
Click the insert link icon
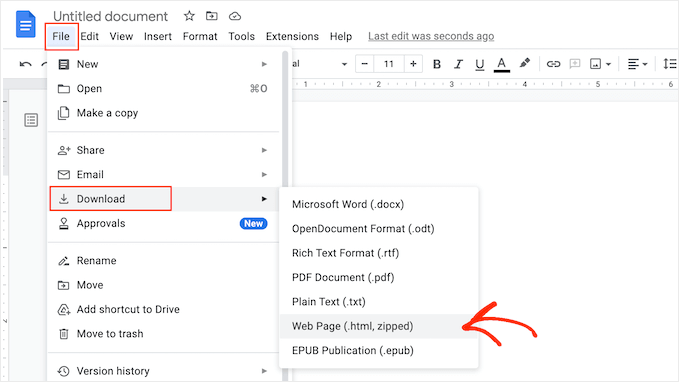tap(553, 64)
